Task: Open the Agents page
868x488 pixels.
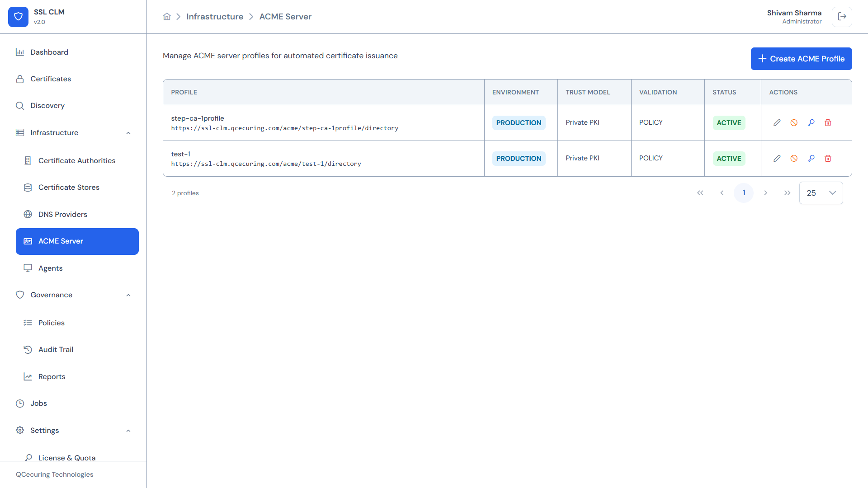Action: coord(77,268)
